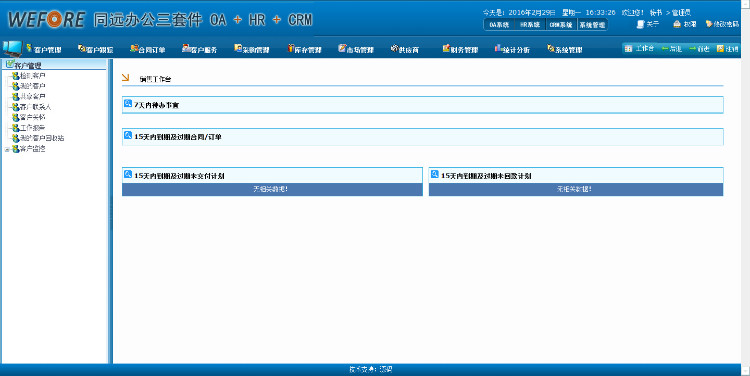The height and width of the screenshot is (376, 750).
Task: Click the checkmark icon in the 客户管理 sidebar header
Action: [10, 64]
